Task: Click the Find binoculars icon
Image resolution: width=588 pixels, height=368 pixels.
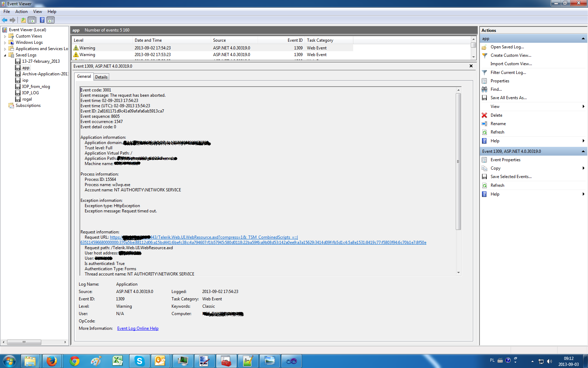Action: click(484, 89)
